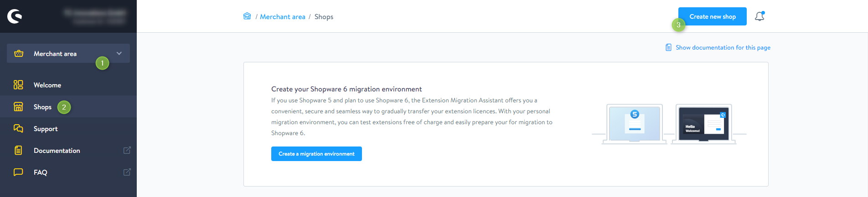The image size is (868, 197).
Task: Open the Welcome menu item
Action: point(68,85)
